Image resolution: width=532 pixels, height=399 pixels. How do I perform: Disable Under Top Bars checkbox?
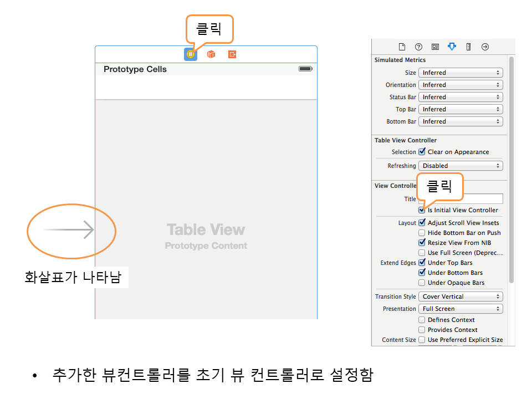coord(422,263)
